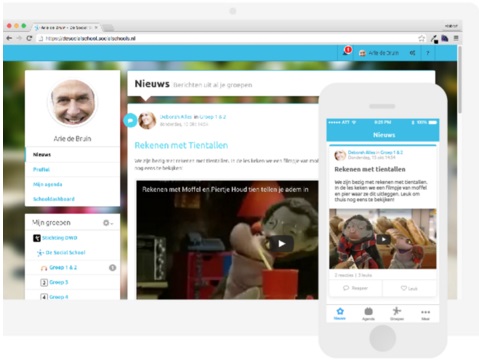This screenshot has width=479, height=364.
Task: Reload the page with the refresh icon
Action: [29, 38]
